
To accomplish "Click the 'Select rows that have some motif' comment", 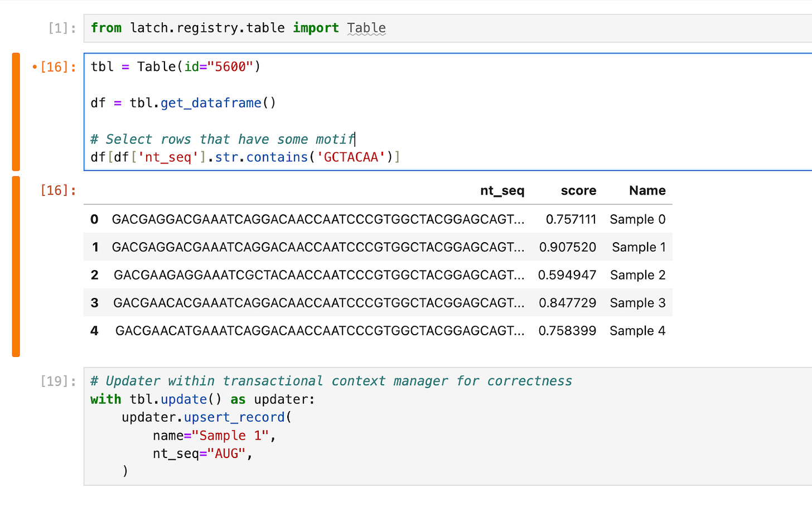I will click(x=223, y=139).
